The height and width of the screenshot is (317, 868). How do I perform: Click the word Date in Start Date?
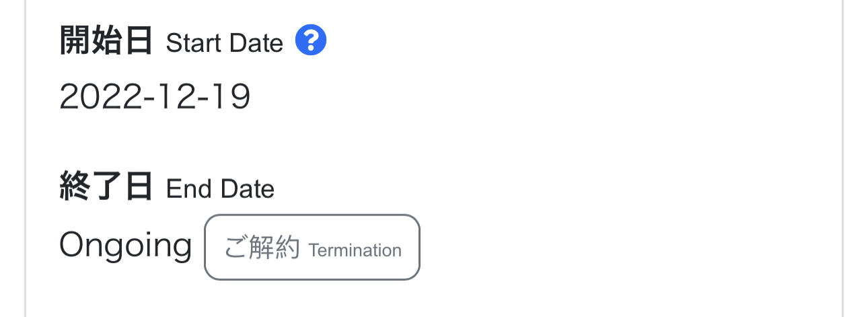256,43
